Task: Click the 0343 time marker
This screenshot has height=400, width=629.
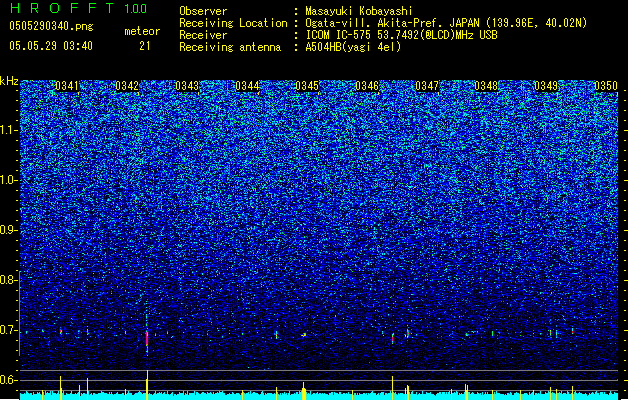Action: (x=187, y=86)
